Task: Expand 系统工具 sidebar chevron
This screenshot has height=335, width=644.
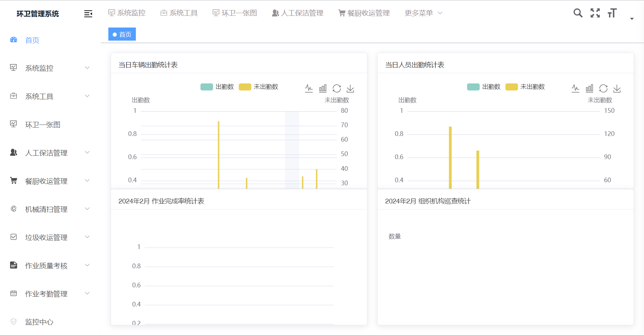Action: 87,96
